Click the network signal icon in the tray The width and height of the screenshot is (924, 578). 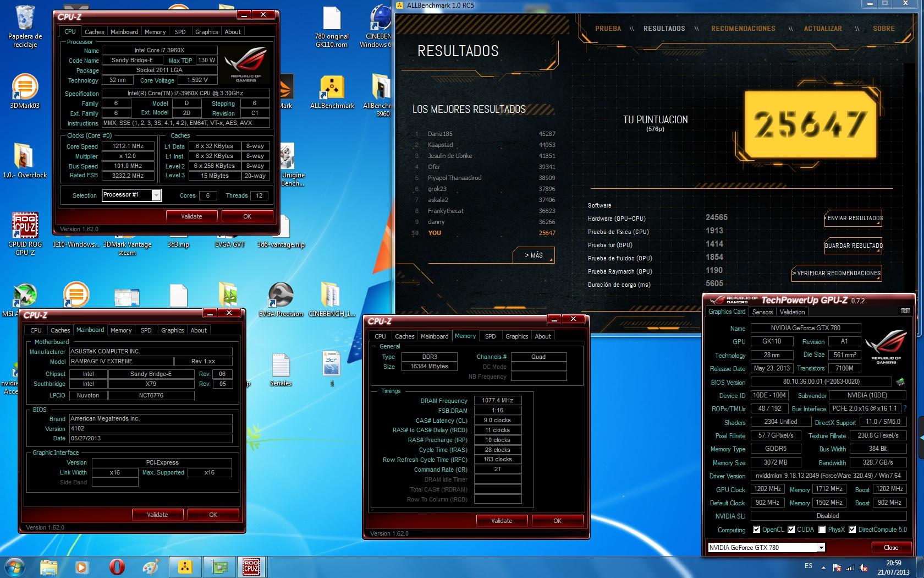click(x=851, y=568)
